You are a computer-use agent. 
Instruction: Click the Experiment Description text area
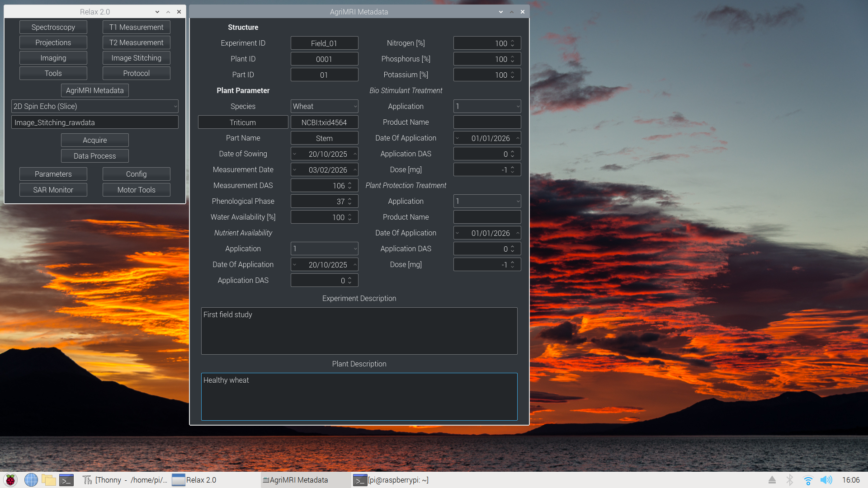[359, 331]
